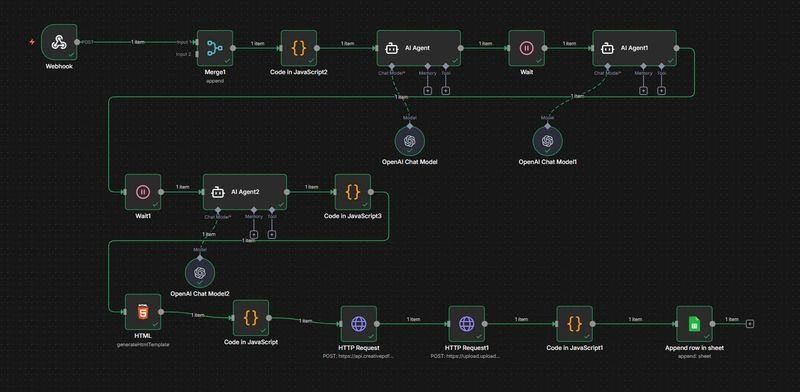Select the HTML node icon
800x392 pixels.
coord(143,312)
